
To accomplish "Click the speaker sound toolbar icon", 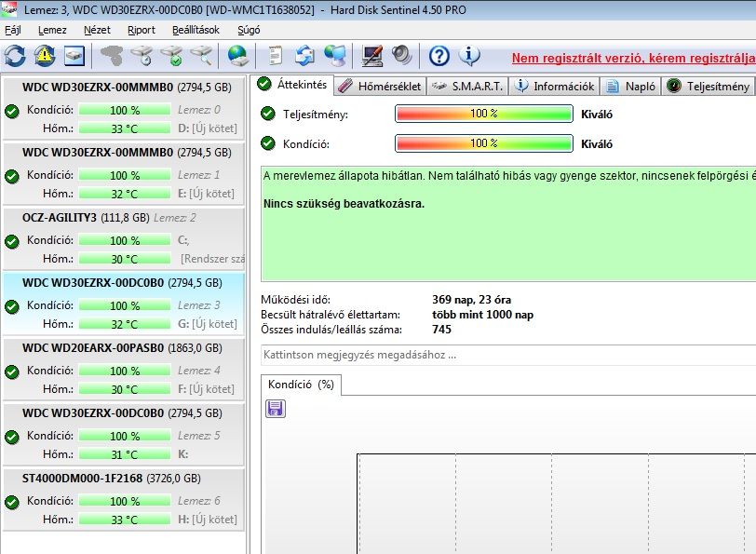I will [401, 56].
